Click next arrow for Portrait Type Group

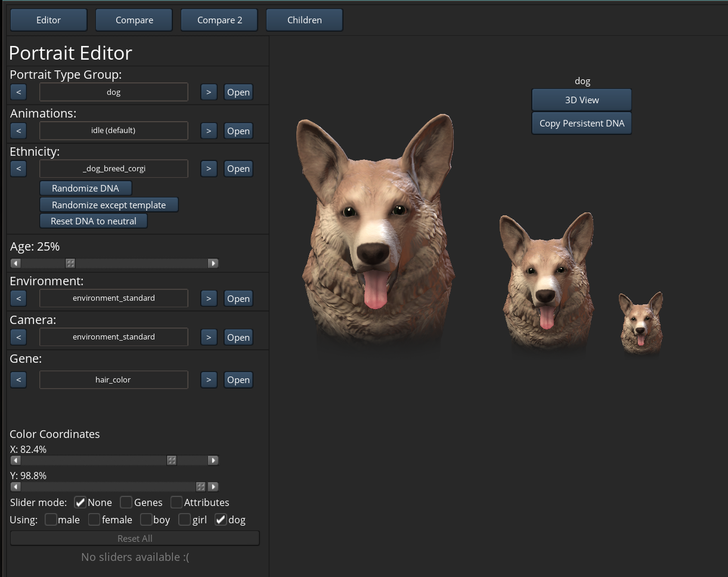tap(208, 92)
